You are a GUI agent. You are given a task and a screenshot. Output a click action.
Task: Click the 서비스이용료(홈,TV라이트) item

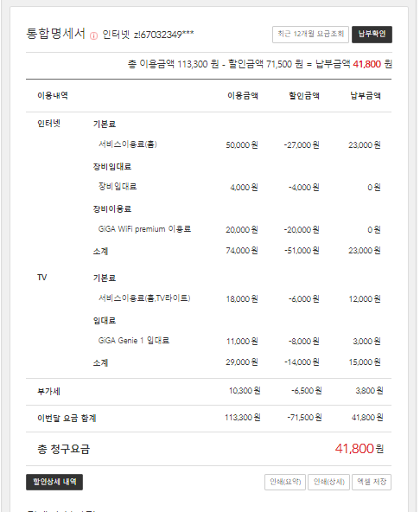coord(144,298)
